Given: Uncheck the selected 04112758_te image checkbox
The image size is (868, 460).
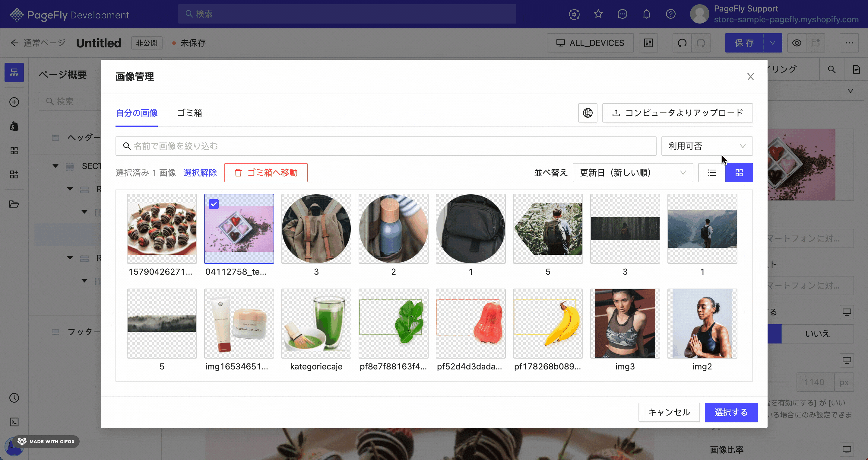Looking at the screenshot, I should 214,204.
